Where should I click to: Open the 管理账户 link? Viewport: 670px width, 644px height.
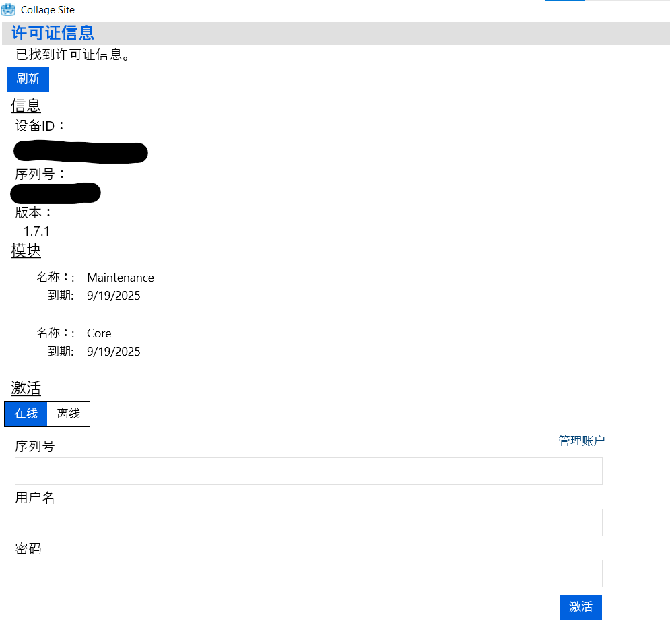581,441
